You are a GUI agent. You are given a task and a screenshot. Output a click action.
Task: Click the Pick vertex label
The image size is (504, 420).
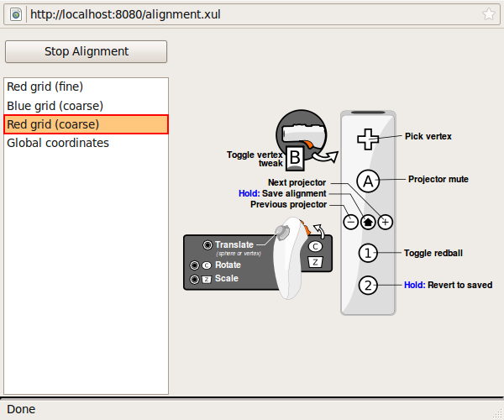click(x=428, y=136)
